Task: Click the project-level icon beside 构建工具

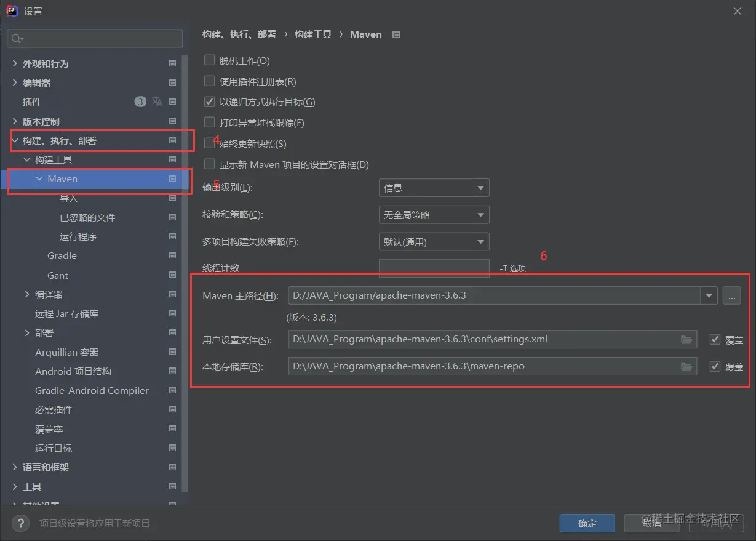Action: pyautogui.click(x=173, y=159)
